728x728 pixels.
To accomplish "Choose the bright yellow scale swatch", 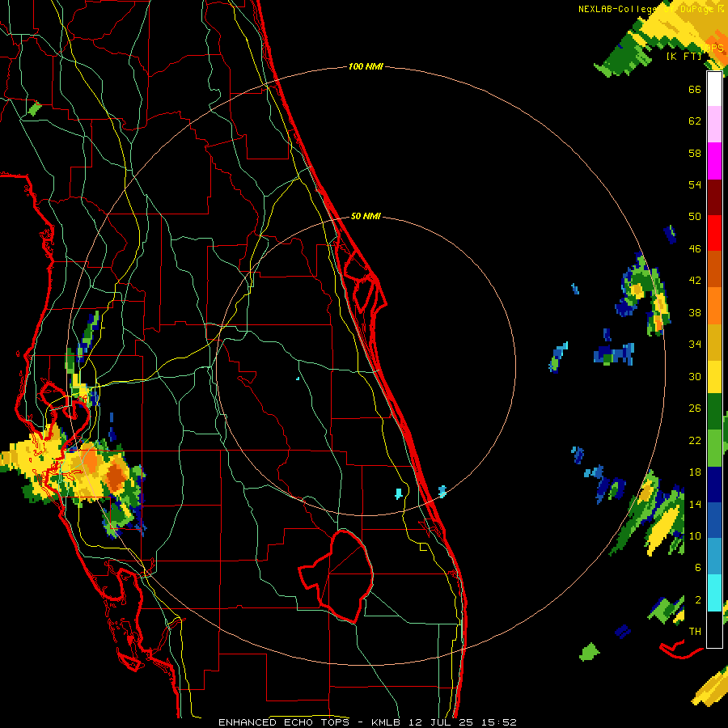I will coord(714,378).
